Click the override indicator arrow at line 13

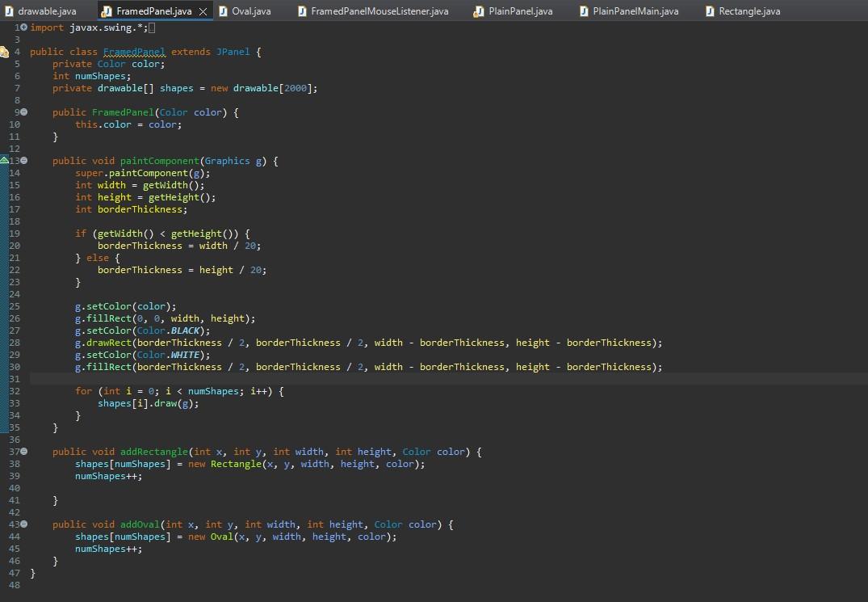pos(4,160)
